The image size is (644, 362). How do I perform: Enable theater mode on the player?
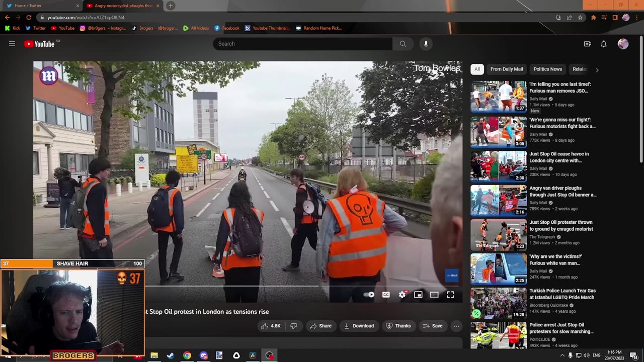[434, 295]
